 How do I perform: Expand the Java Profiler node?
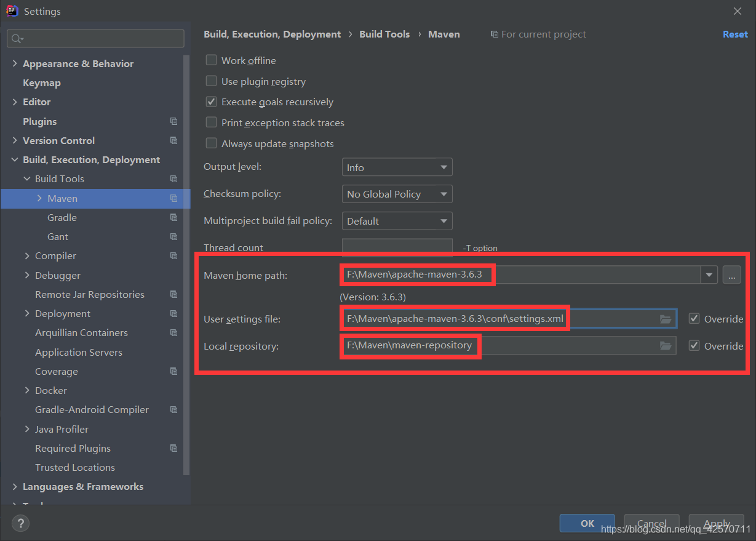pyautogui.click(x=27, y=429)
